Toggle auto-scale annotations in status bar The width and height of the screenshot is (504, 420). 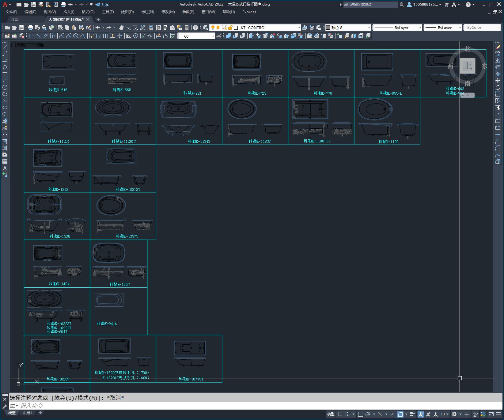tap(428, 414)
